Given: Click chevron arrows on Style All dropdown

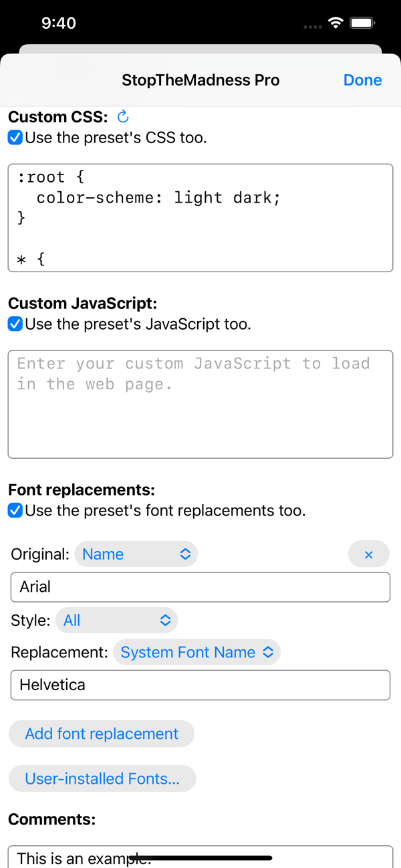Looking at the screenshot, I should pyautogui.click(x=165, y=621).
